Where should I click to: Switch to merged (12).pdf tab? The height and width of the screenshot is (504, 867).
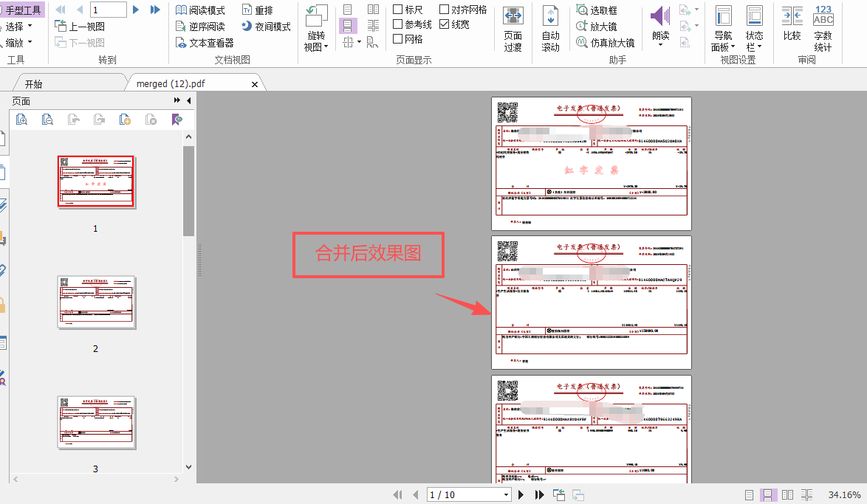(171, 83)
